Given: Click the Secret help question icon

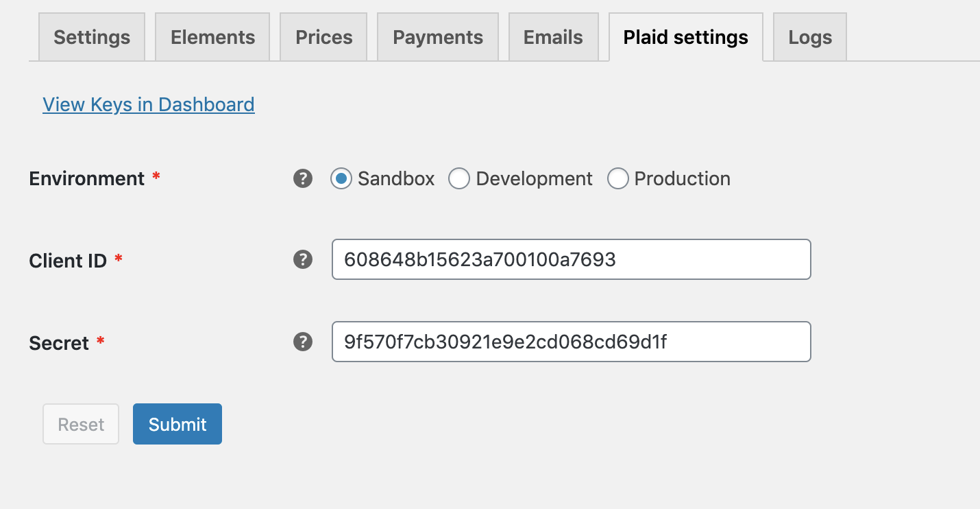Looking at the screenshot, I should tap(303, 342).
